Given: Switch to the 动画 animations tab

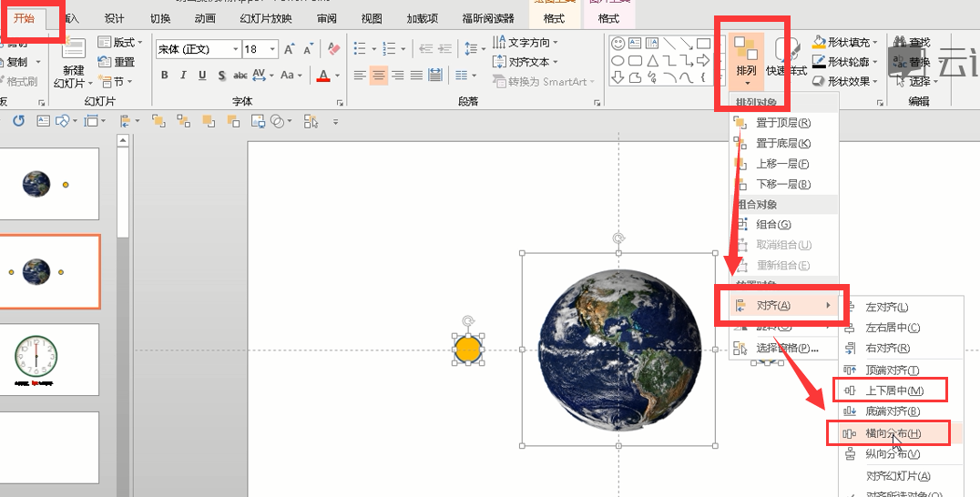Looking at the screenshot, I should pos(205,19).
